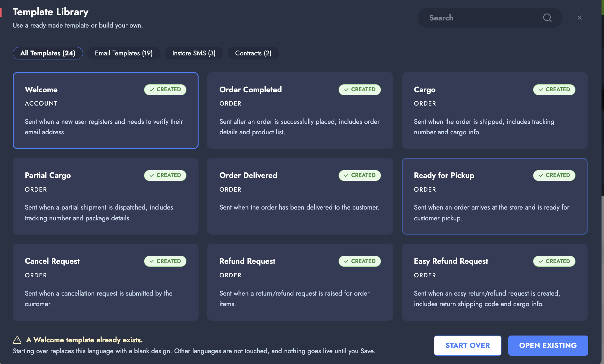The image size is (604, 364).
Task: Click CREATED badge on Order Delivered
Action: [360, 175]
